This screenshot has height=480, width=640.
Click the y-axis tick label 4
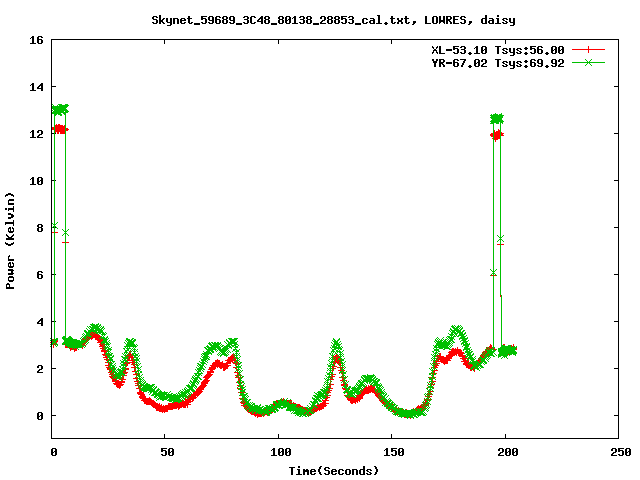[40, 322]
